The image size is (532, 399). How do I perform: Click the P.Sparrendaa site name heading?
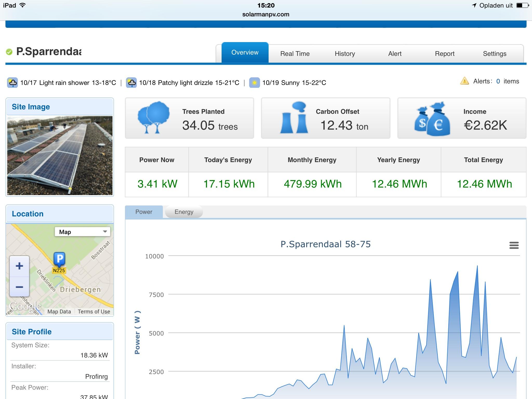click(49, 51)
